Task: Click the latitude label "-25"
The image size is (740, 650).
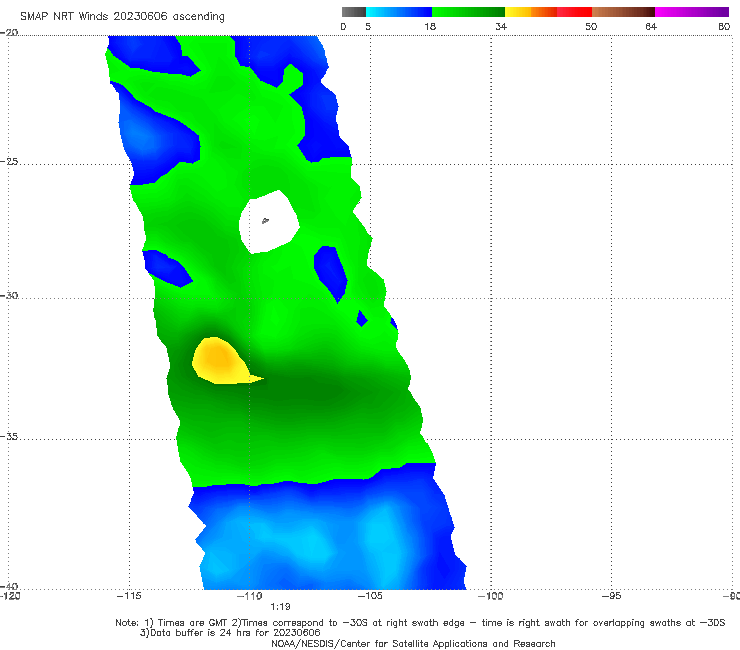Action: click(9, 161)
